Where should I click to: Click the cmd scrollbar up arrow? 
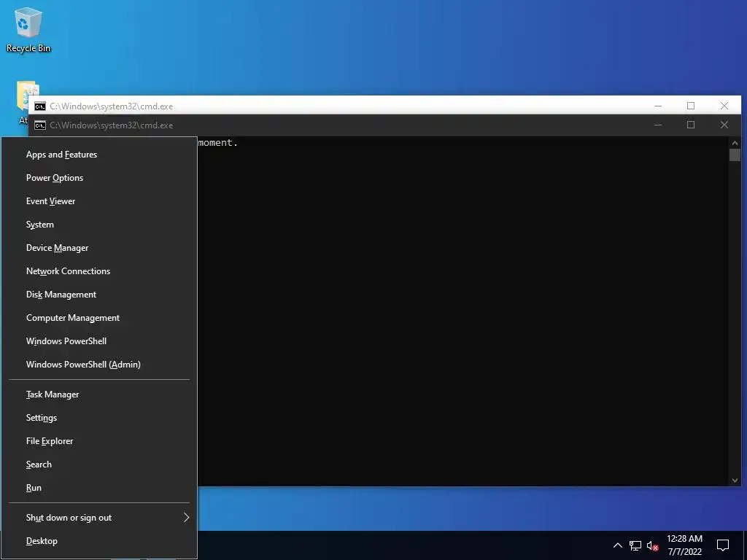pyautogui.click(x=735, y=143)
